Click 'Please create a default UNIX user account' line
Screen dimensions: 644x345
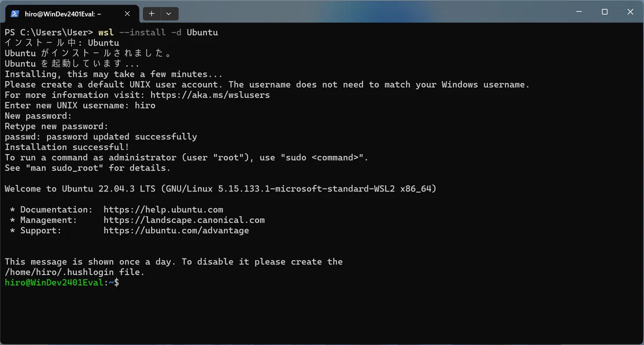[x=267, y=84]
